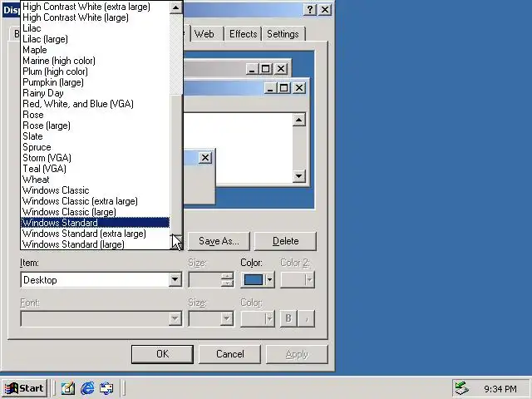Select Pumpkin (large) scheme
Viewport: 532px width, 399px height.
(95, 82)
